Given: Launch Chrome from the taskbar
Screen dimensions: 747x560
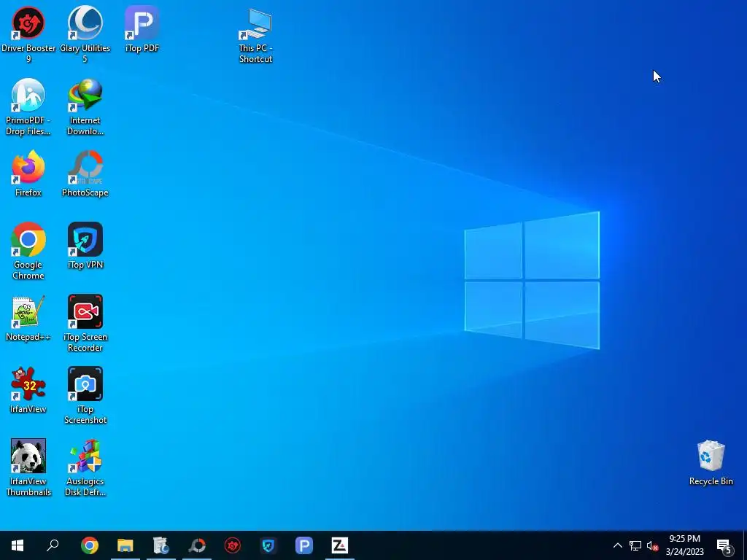Looking at the screenshot, I should (x=90, y=545).
